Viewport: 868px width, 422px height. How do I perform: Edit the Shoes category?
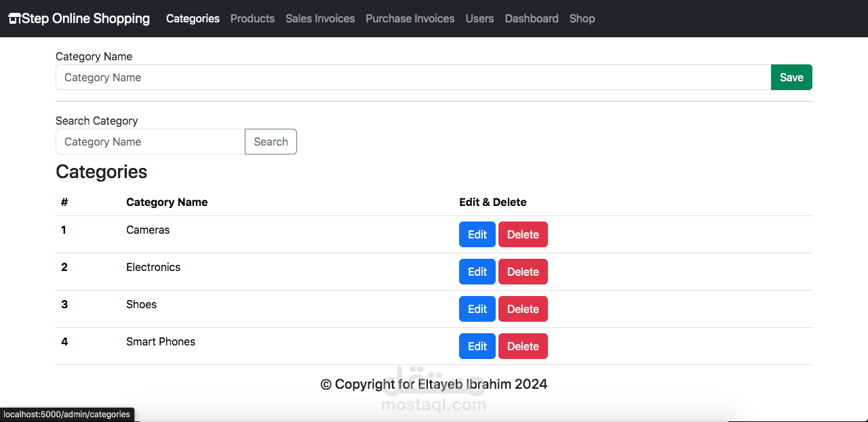click(477, 309)
